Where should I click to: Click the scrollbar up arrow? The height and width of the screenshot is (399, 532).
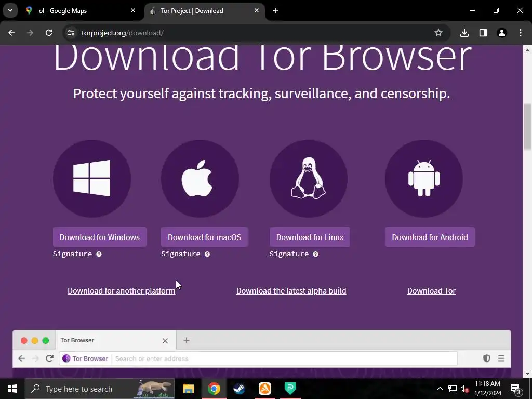(528, 49)
